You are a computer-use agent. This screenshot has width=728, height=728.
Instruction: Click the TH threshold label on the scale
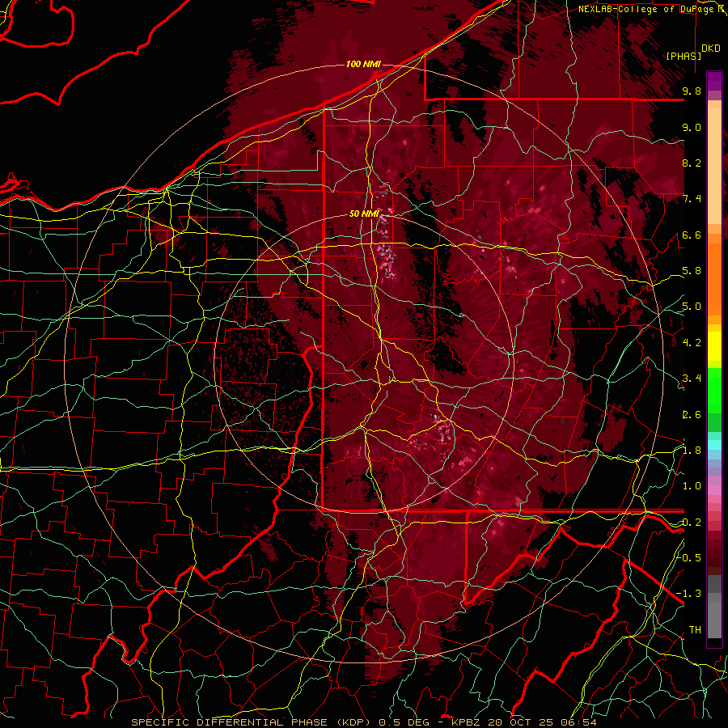point(695,629)
